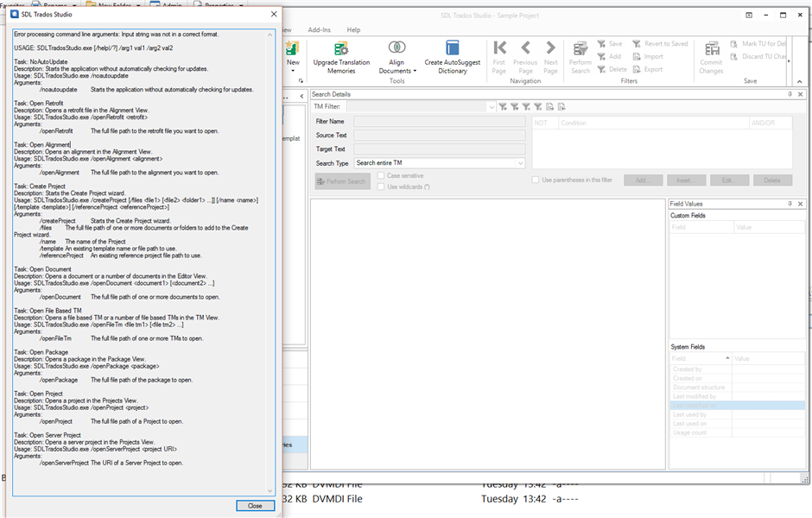Image resolution: width=812 pixels, height=518 pixels.
Task: Open the Add-Ins ribbon tab
Action: pos(319,29)
